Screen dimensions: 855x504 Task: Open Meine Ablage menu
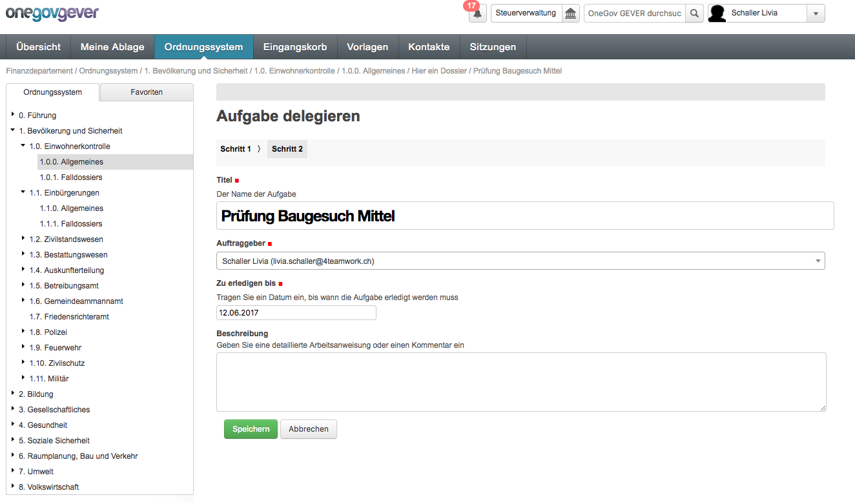coord(113,47)
